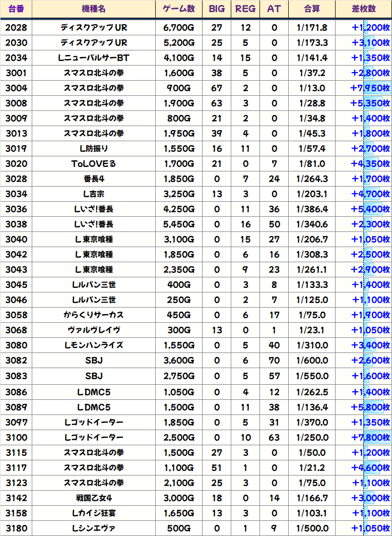The width and height of the screenshot is (392, 536).
Task: Click the ゲーム数 column header
Action: pos(179,9)
